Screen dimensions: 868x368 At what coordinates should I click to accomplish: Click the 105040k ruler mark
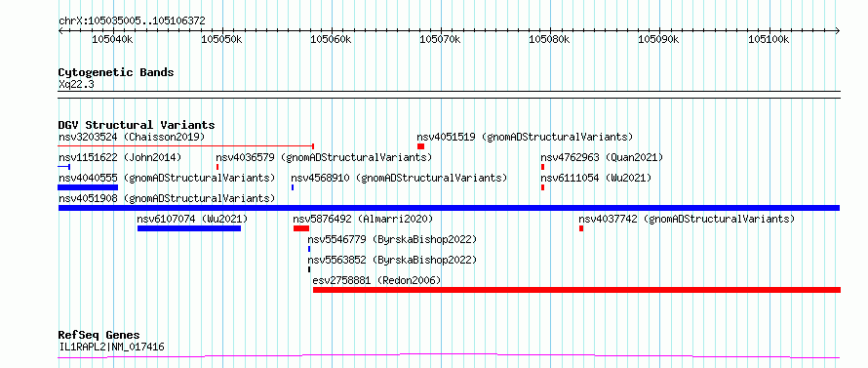pyautogui.click(x=112, y=40)
